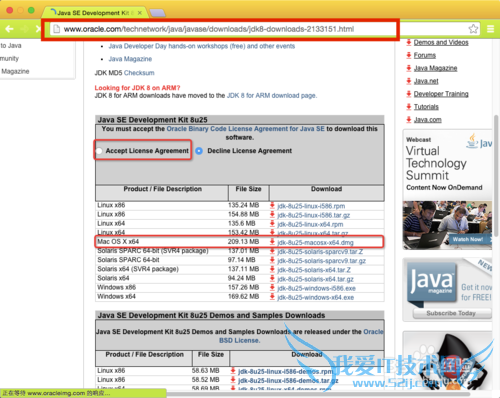Click download arrow icon for jdk-8u25-windows-x64.exe
The width and height of the screenshot is (500, 398).
pos(272,297)
